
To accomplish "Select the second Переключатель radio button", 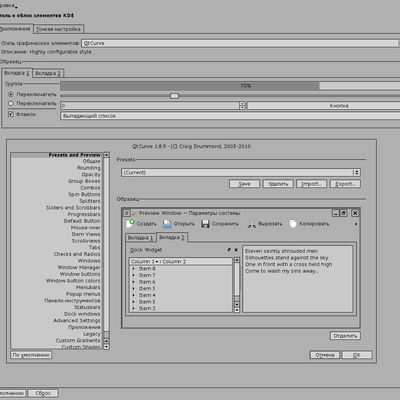I will tap(11, 103).
